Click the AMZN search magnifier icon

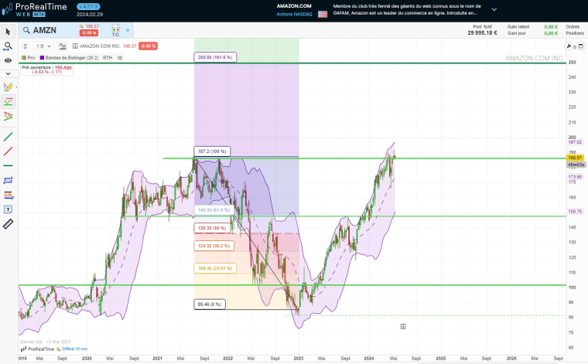click(26, 30)
